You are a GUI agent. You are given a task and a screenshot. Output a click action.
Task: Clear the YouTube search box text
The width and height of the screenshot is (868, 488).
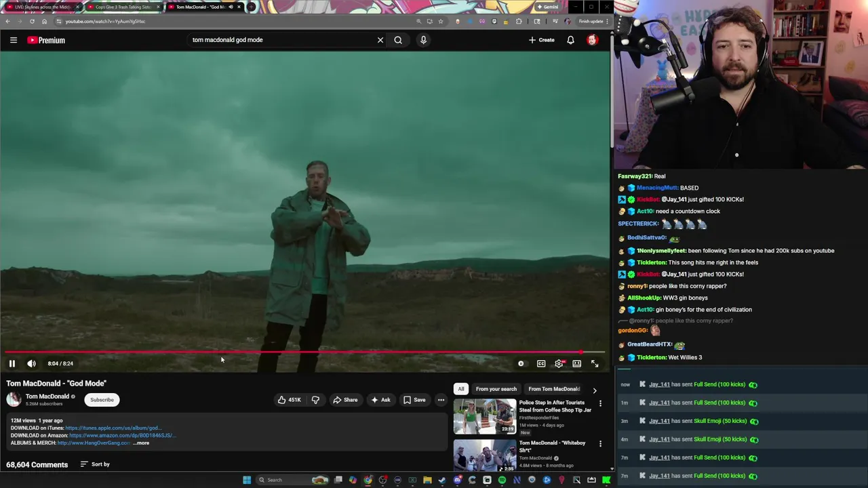click(380, 40)
